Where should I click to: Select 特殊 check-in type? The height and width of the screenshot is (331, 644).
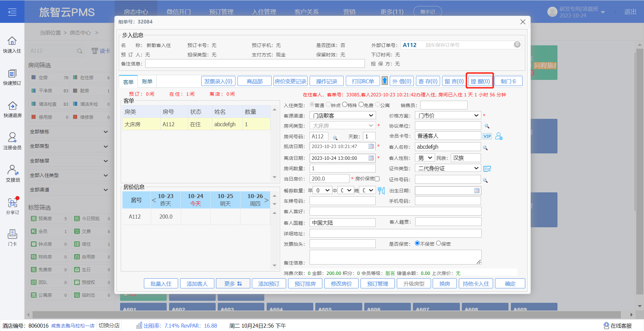pos(344,104)
